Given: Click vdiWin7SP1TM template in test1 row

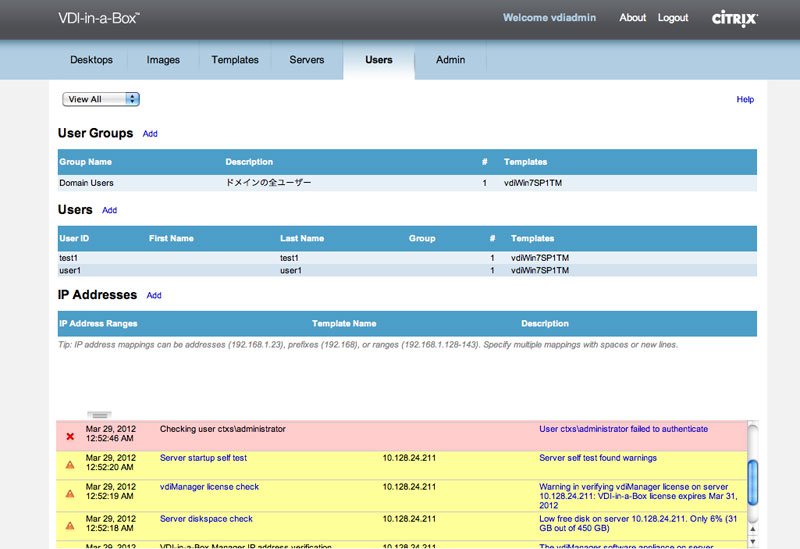Looking at the screenshot, I should pyautogui.click(x=540, y=258).
